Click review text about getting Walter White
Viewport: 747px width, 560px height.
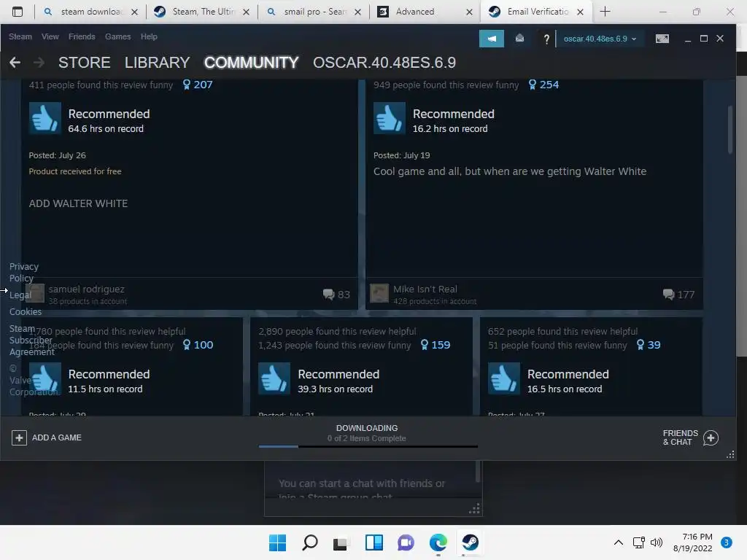(x=510, y=171)
